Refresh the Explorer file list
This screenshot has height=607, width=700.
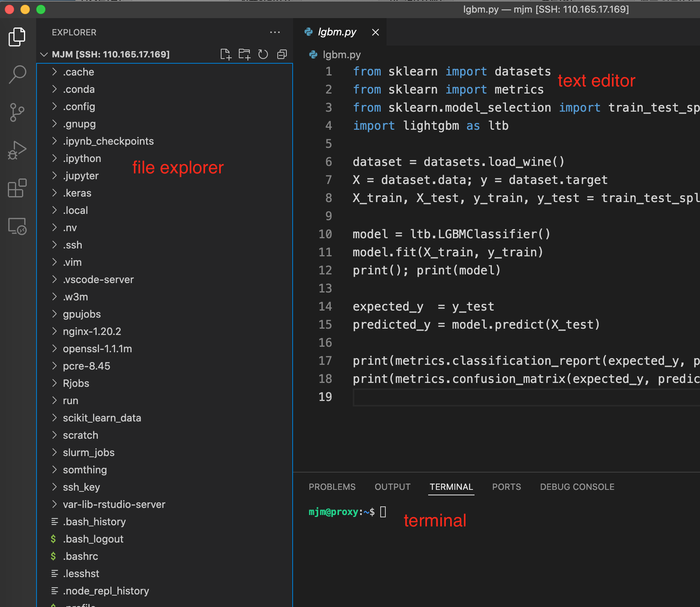click(263, 54)
